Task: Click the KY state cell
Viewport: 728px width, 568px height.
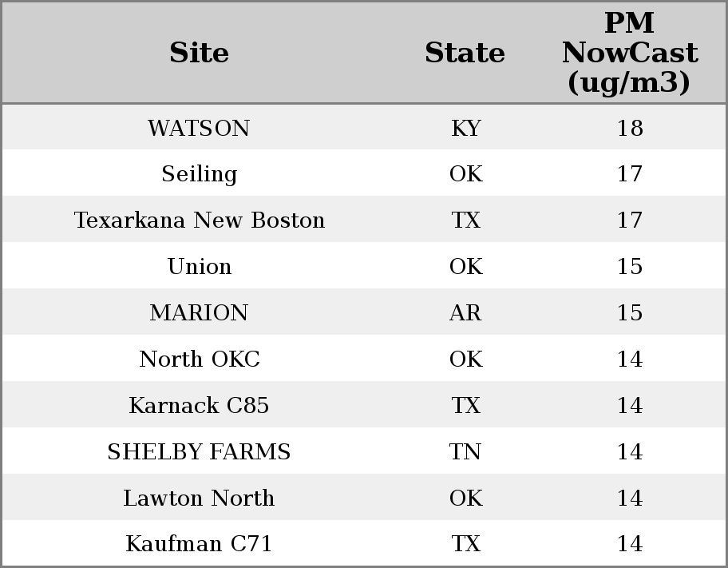Action: [x=465, y=128]
